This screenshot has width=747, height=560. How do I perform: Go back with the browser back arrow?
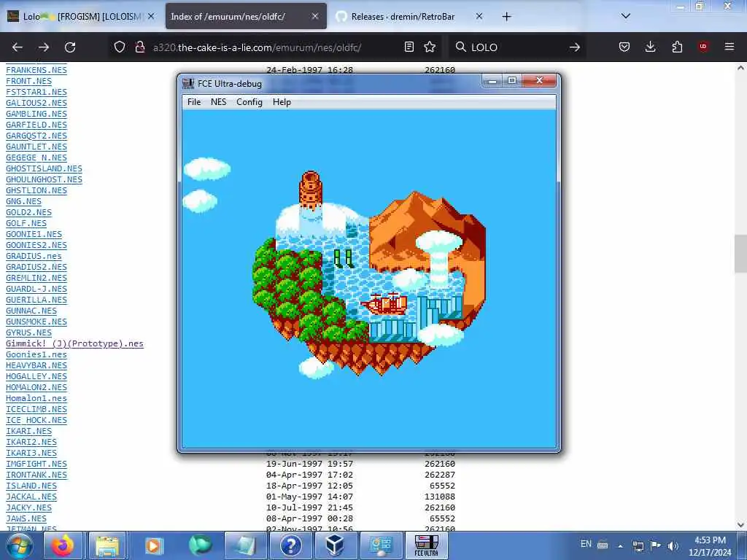coord(18,47)
